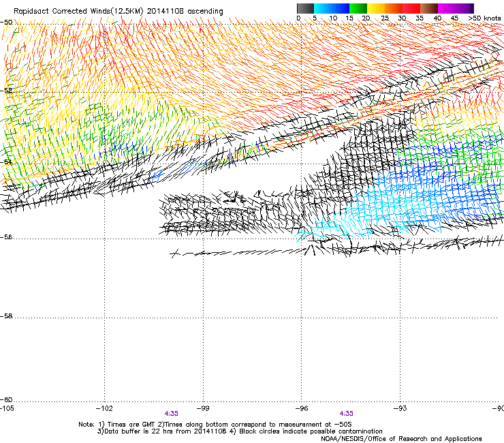Screen dimensions: 504x443
Task: Click the '-93' longitude axis label
Action: point(400,408)
